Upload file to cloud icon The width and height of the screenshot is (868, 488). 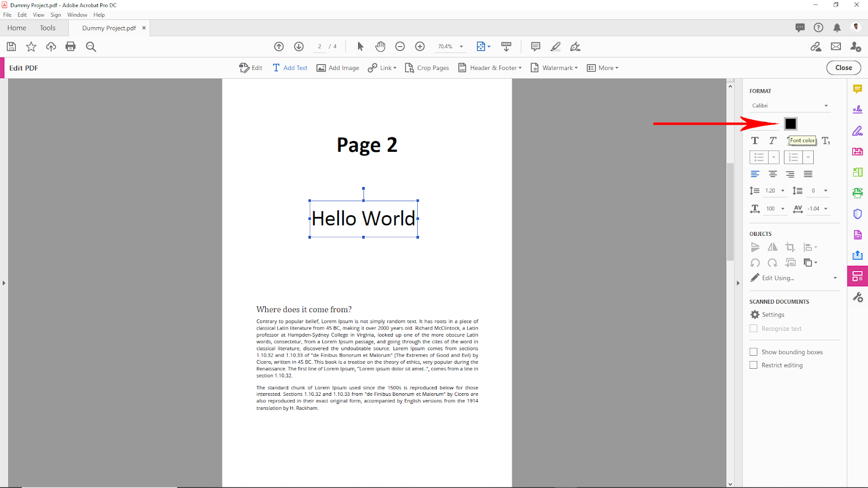51,47
